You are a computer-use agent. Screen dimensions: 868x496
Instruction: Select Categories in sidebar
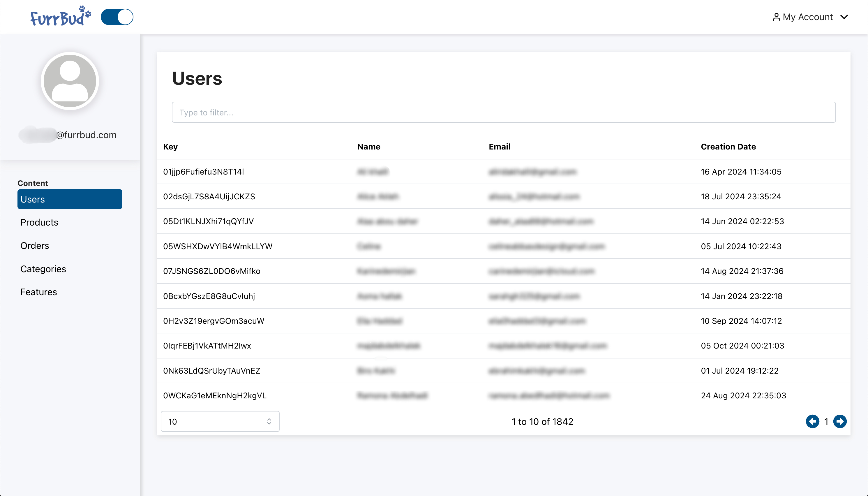pyautogui.click(x=43, y=269)
